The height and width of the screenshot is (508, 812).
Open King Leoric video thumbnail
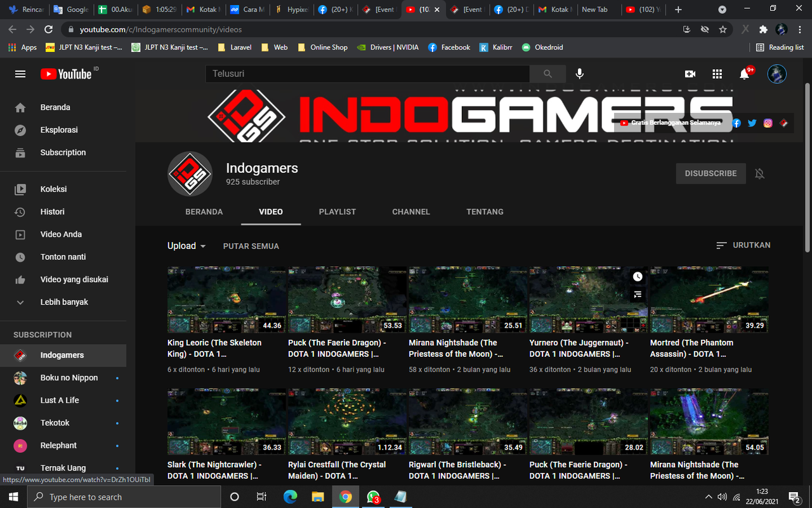tap(227, 300)
